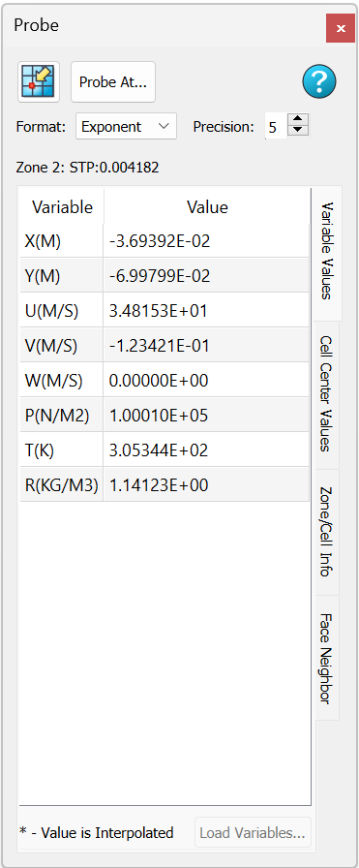Click into the Precision value field
The height and width of the screenshot is (868, 359).
pos(276,126)
